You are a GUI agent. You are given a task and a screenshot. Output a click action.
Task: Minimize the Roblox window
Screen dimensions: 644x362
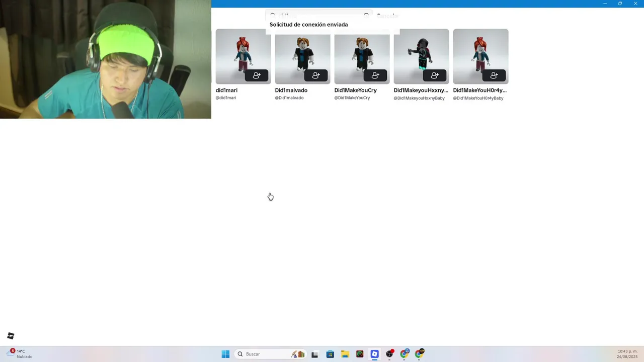click(x=605, y=4)
